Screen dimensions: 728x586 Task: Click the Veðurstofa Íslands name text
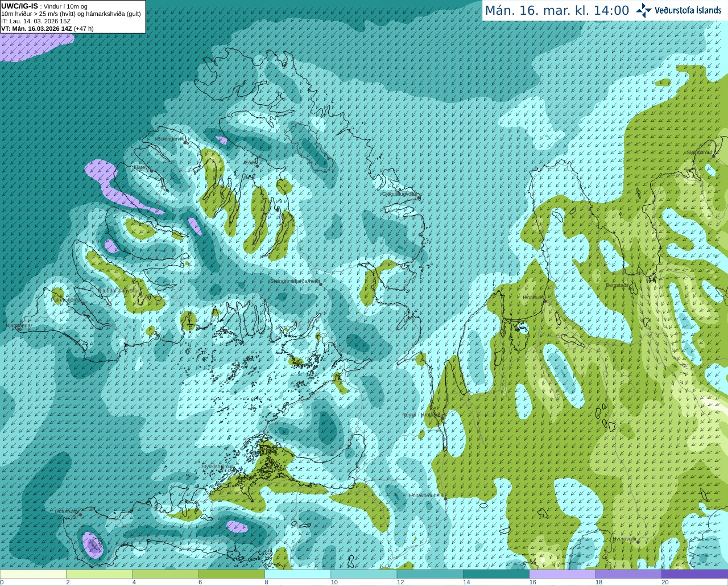[688, 10]
